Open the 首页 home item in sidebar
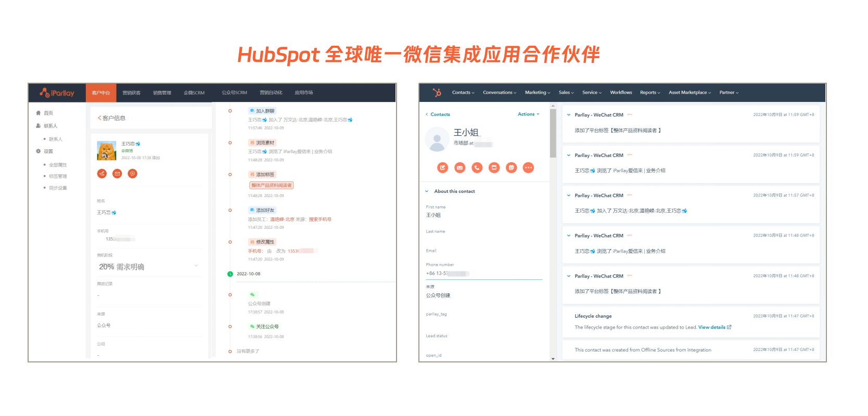 tap(48, 113)
